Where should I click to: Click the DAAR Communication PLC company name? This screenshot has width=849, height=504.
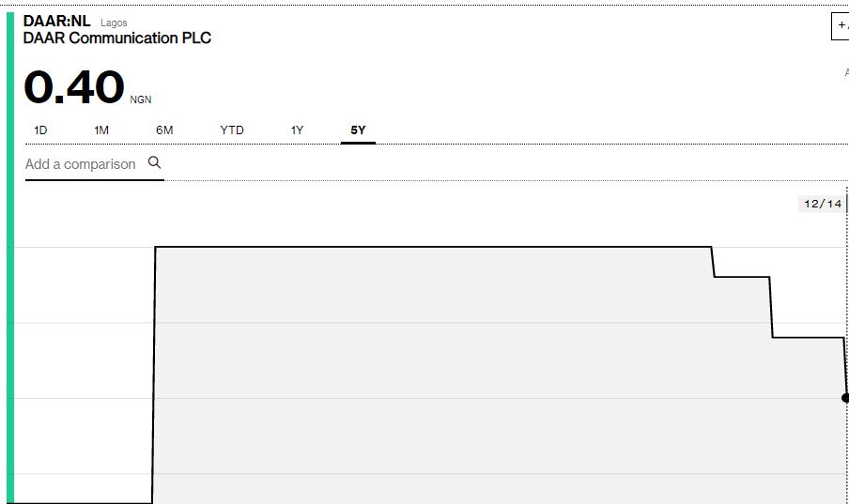point(117,38)
